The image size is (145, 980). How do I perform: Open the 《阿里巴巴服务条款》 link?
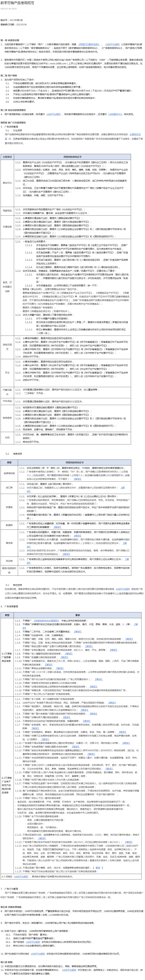click(x=89, y=44)
